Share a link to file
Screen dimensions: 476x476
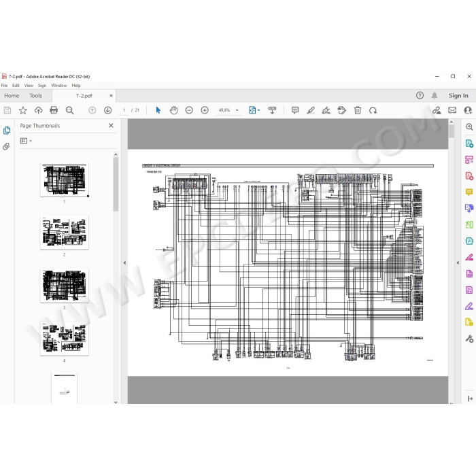437,110
